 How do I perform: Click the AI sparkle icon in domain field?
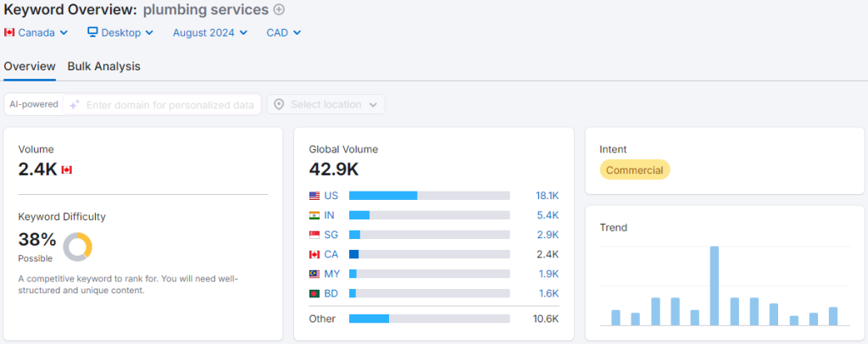75,104
